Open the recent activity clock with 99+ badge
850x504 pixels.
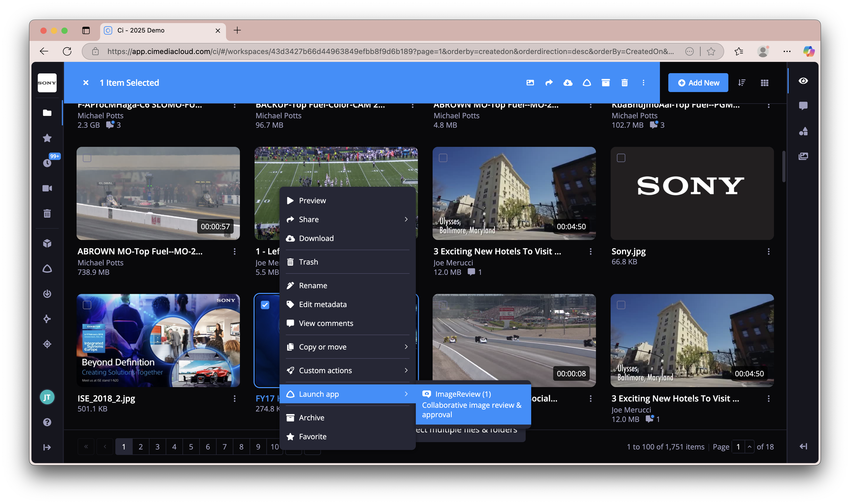pos(47,163)
